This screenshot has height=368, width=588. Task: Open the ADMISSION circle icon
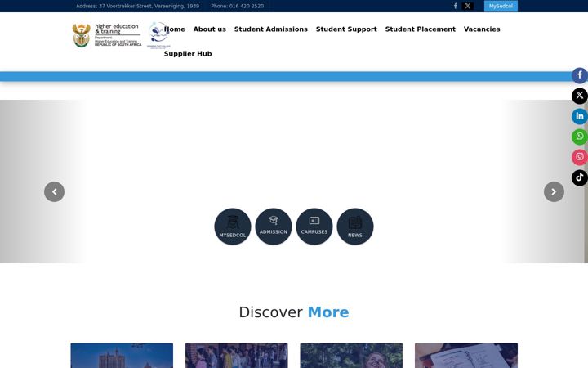click(274, 227)
